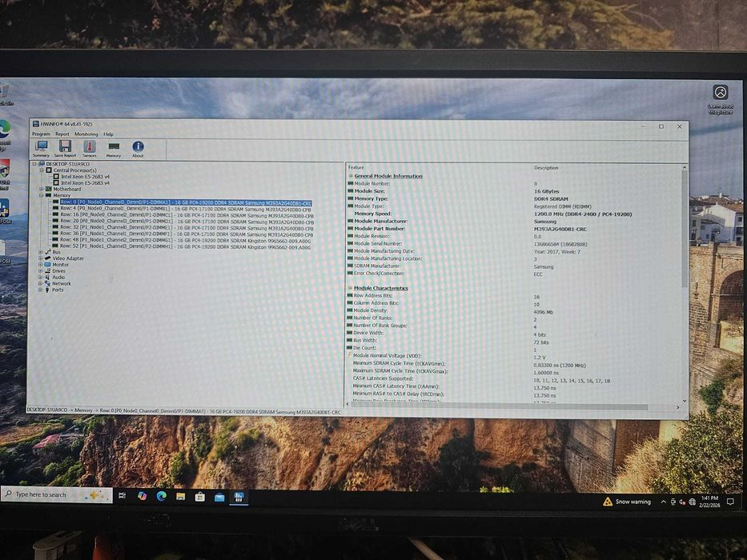Select Row: 20 P1-DIMMD1 memory module
The height and width of the screenshot is (560, 747).
[x=187, y=222]
